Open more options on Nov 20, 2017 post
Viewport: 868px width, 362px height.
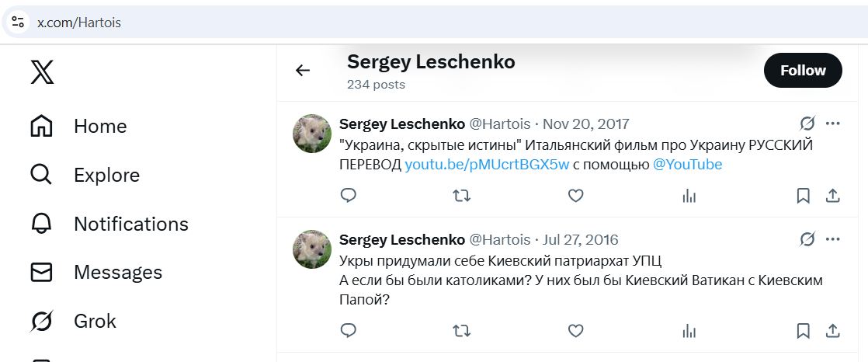coord(833,124)
